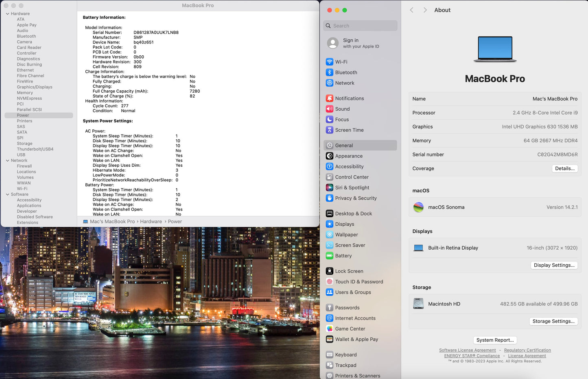The image size is (588, 379).
Task: Collapse the Software tree section
Action: (x=7, y=194)
